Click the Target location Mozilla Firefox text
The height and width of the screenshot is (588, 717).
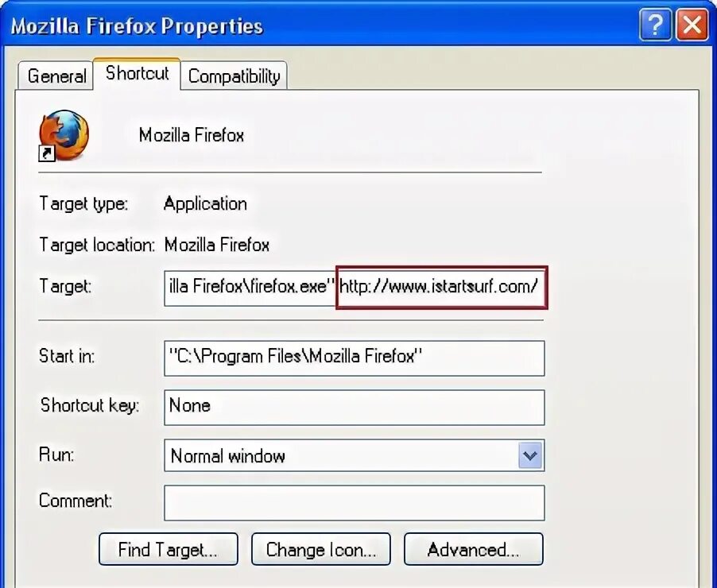coord(217,245)
